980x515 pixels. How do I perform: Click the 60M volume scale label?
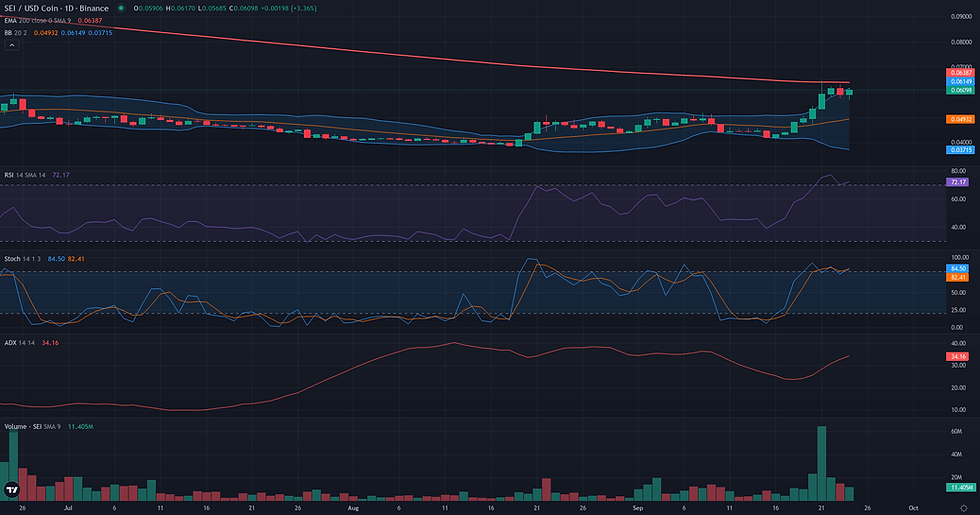click(x=956, y=431)
